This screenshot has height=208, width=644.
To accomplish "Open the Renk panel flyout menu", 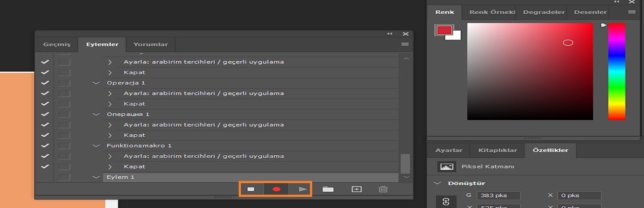I will click(632, 12).
